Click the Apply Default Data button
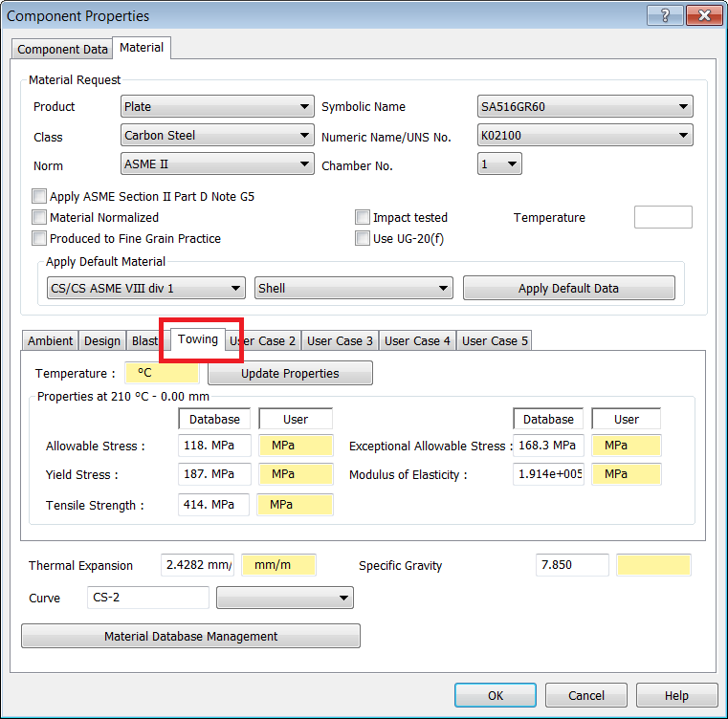Screen dimensions: 728x719 tap(568, 289)
